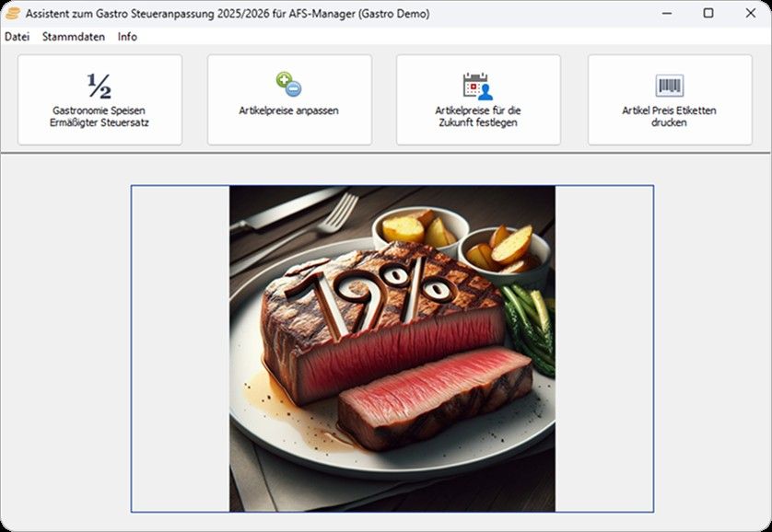Select the Artikelpreise anpassen label
The width and height of the screenshot is (772, 532).
tap(288, 110)
